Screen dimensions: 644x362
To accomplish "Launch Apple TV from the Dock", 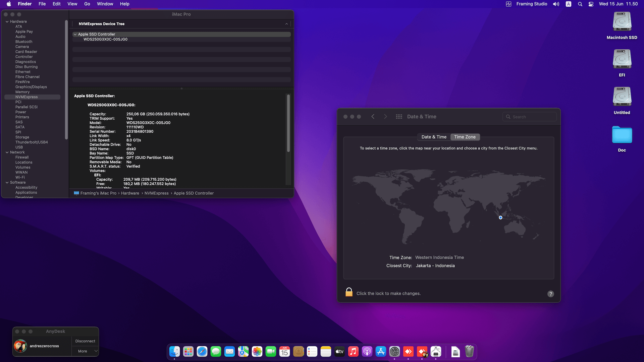I will point(339,351).
